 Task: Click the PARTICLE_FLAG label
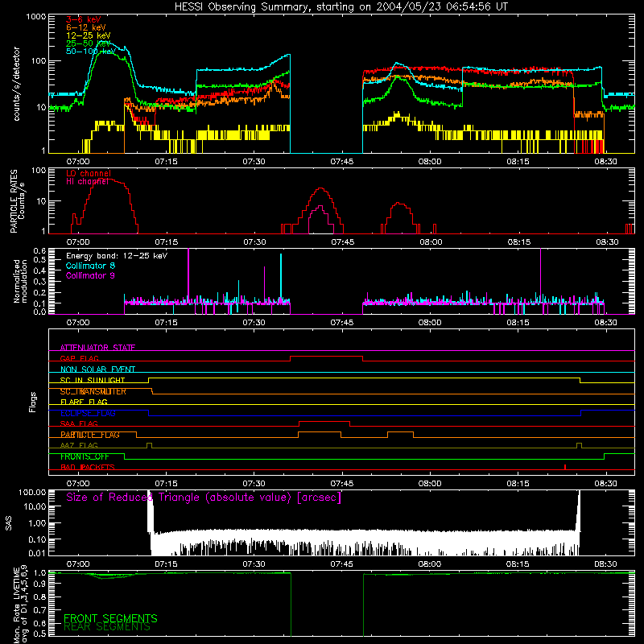(x=90, y=435)
